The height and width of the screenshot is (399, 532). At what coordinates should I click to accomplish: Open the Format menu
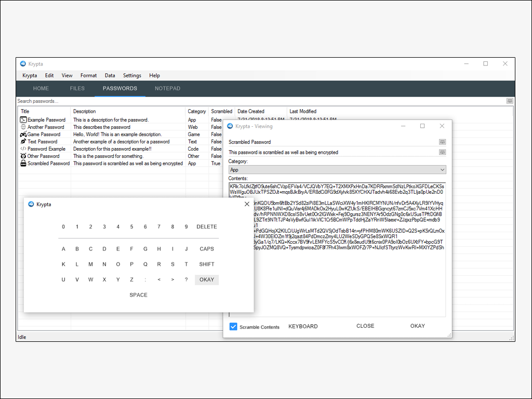(x=88, y=75)
